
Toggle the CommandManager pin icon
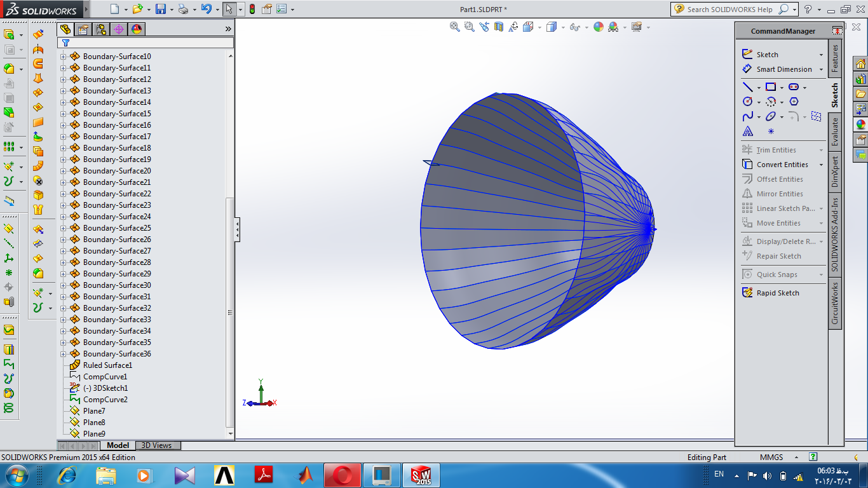(837, 31)
